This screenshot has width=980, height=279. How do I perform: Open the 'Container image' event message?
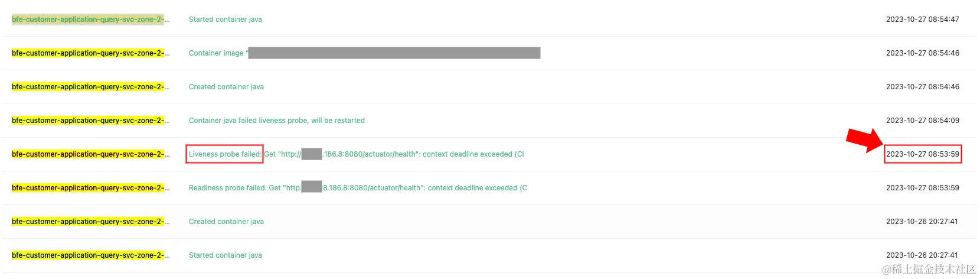(x=364, y=53)
